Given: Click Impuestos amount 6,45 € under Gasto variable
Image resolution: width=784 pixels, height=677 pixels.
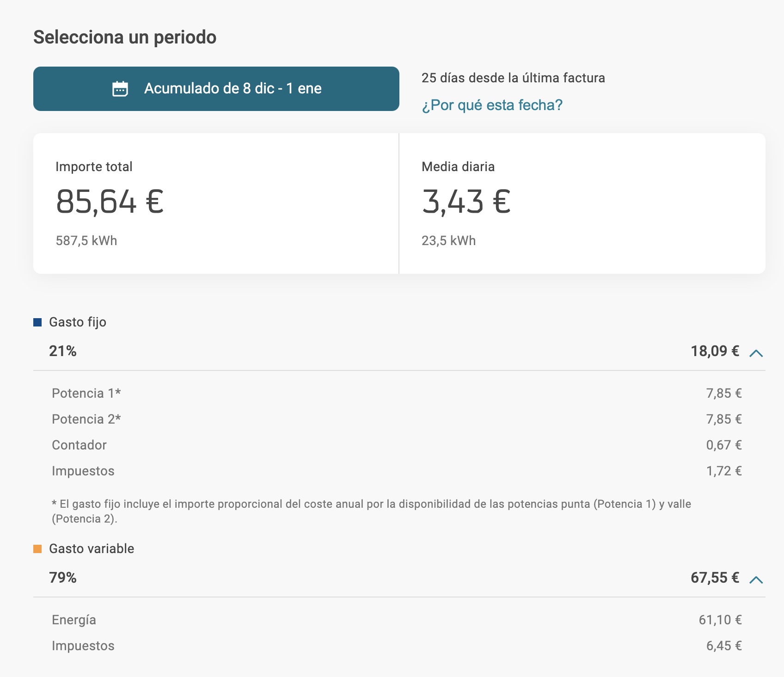Looking at the screenshot, I should (724, 646).
